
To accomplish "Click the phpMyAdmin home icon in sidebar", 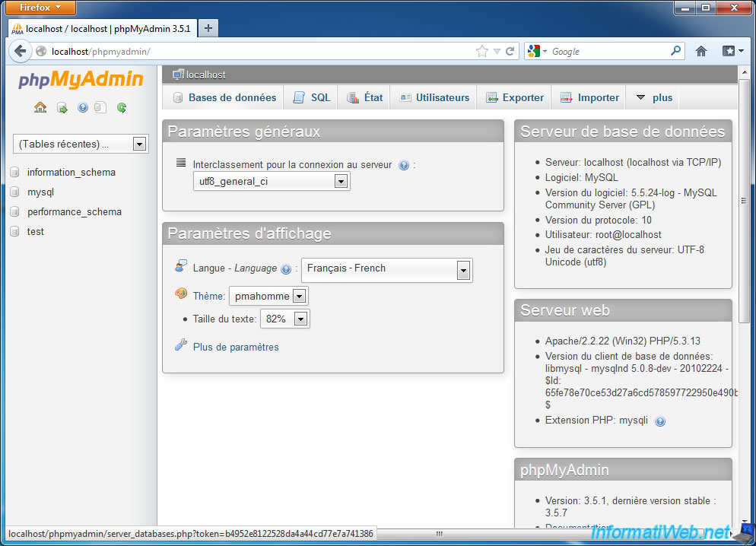I will tap(40, 107).
